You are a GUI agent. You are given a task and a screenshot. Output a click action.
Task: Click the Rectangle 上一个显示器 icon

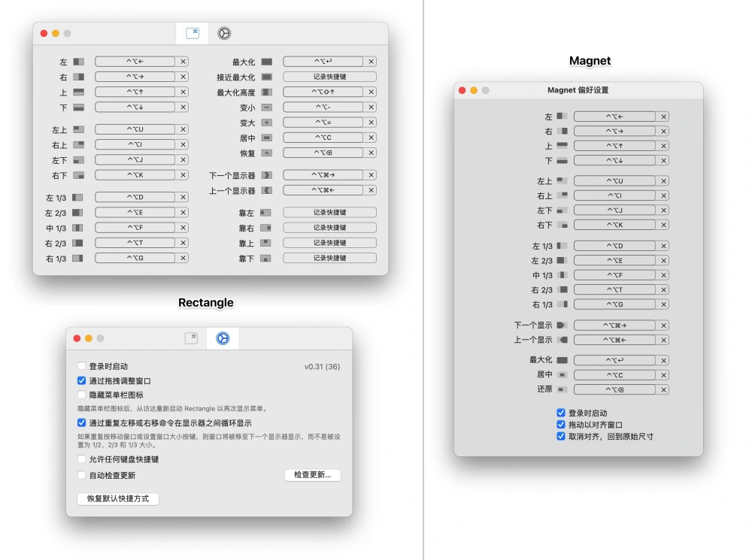pyautogui.click(x=267, y=190)
